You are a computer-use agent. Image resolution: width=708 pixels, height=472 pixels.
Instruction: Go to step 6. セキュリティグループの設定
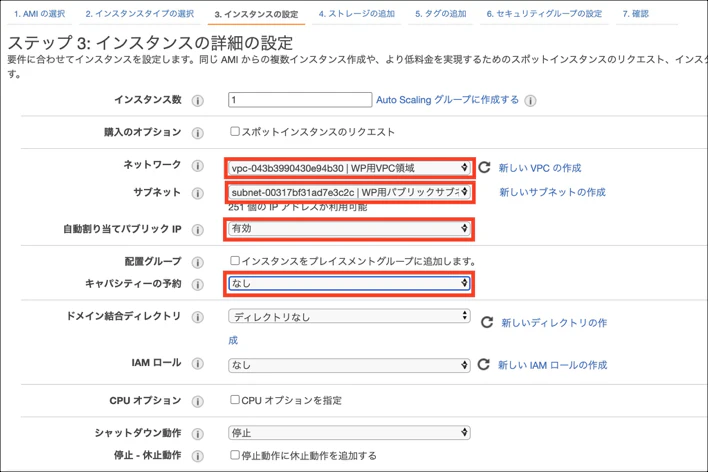click(544, 14)
